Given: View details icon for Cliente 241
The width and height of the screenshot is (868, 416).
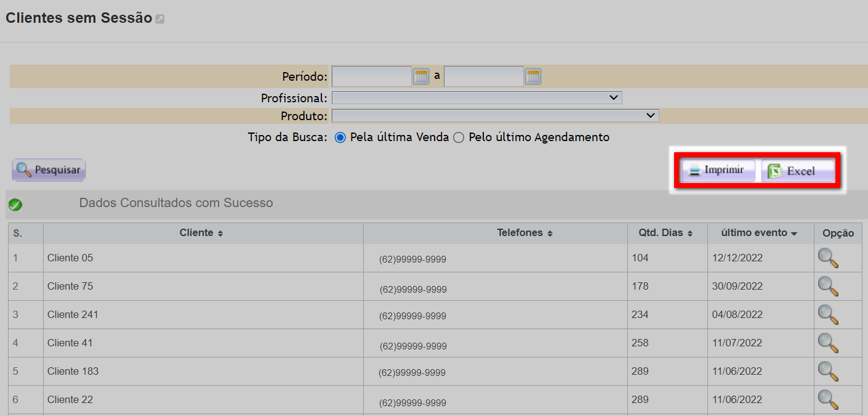Looking at the screenshot, I should (x=828, y=315).
